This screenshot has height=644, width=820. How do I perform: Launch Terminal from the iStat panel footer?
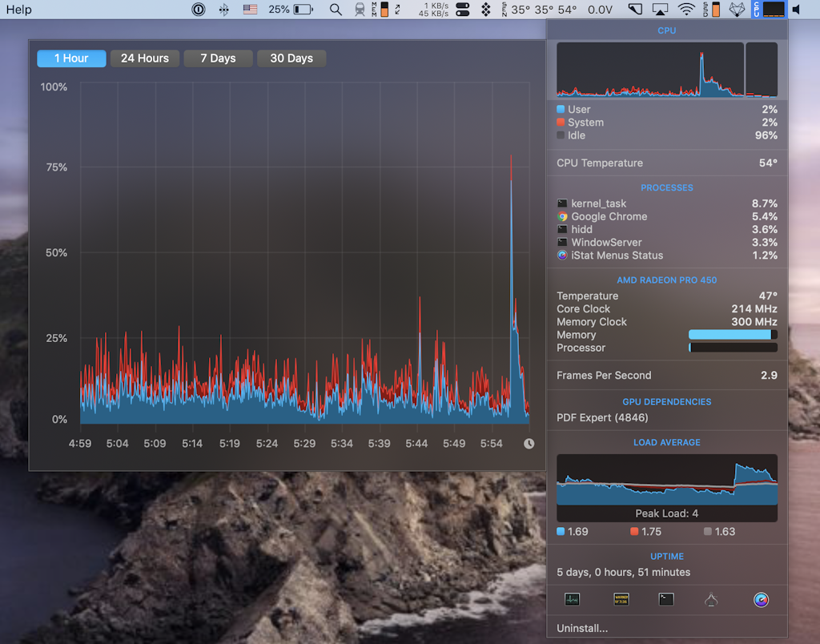coord(665,598)
